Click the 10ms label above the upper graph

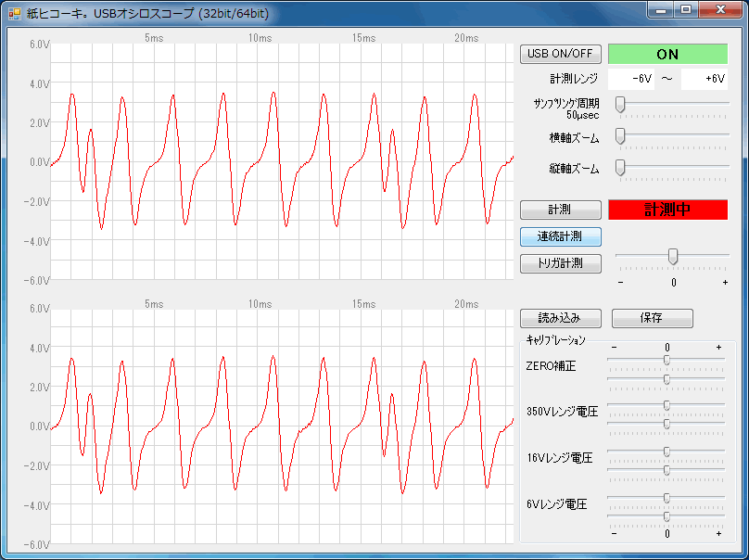tap(260, 38)
